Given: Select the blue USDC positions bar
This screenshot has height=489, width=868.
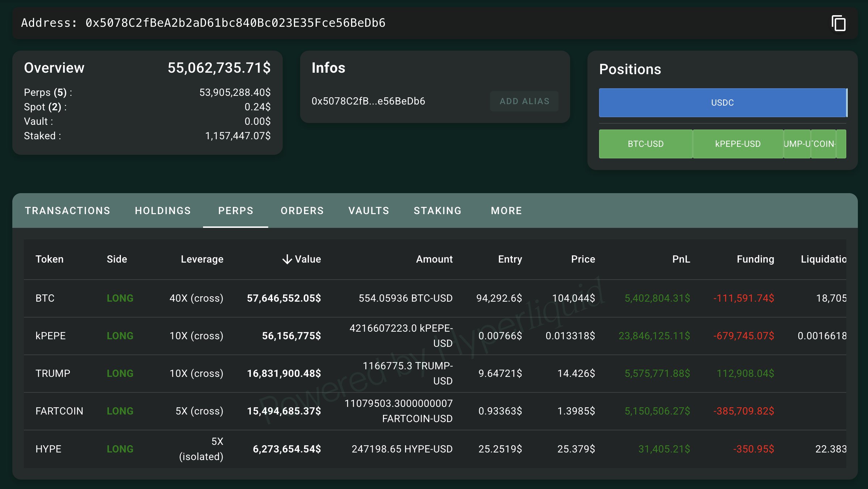Looking at the screenshot, I should [x=722, y=103].
